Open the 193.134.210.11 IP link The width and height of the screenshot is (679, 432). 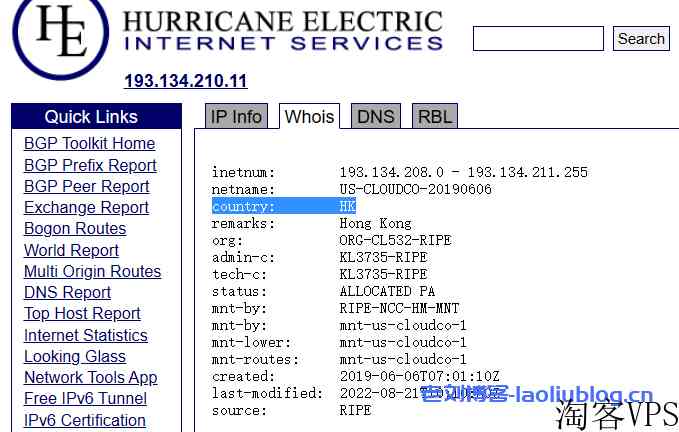click(x=186, y=81)
